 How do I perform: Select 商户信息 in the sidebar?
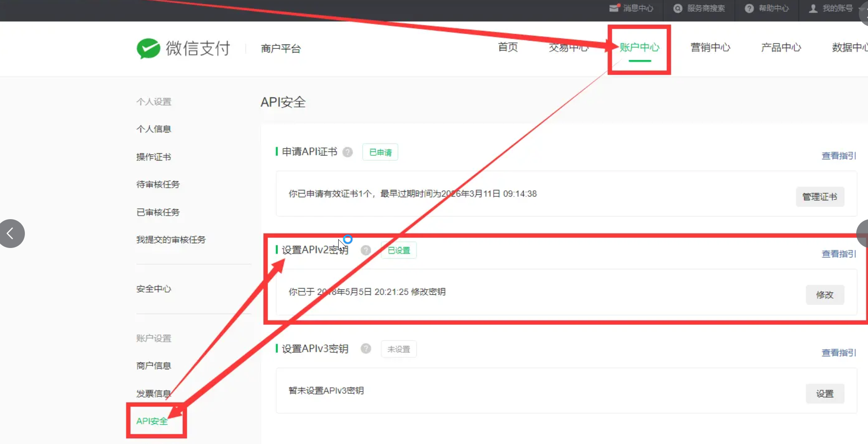coord(154,366)
